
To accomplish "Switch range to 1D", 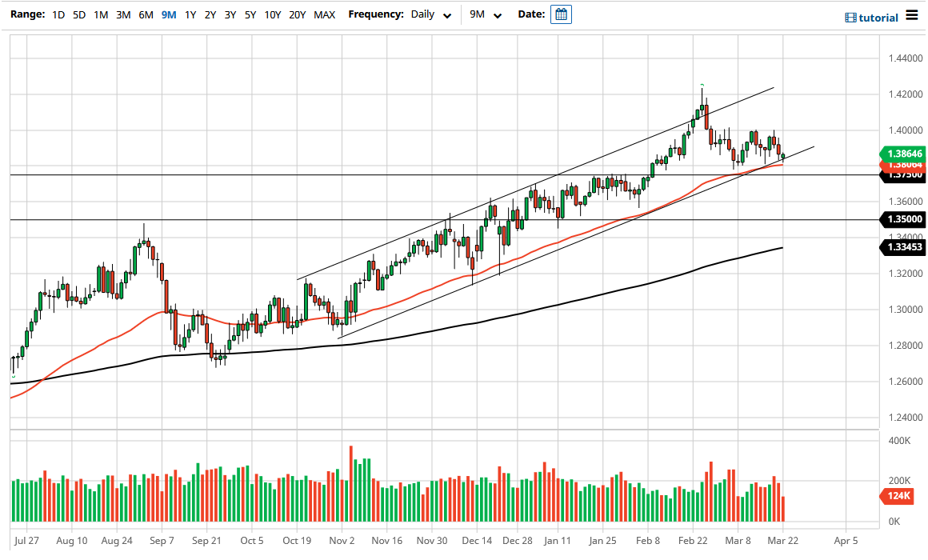I will pos(58,14).
